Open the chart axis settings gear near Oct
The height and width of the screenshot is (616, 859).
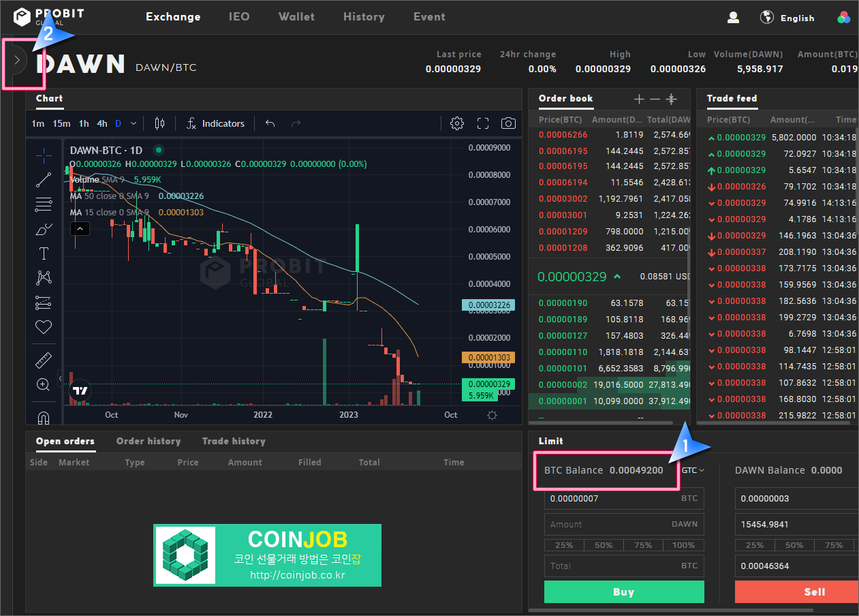click(493, 415)
